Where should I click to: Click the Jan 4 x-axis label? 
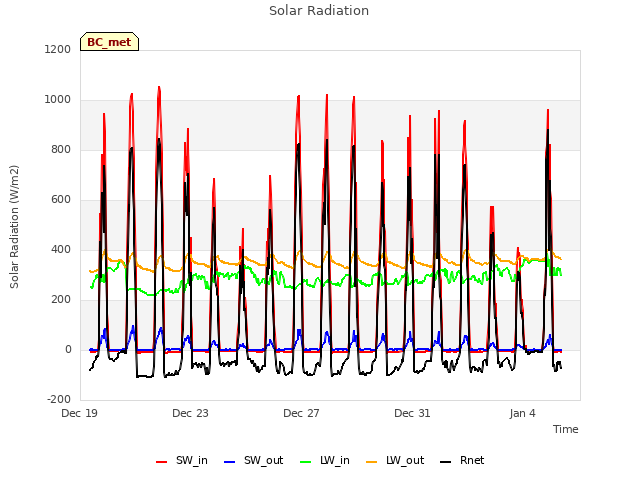click(x=522, y=413)
